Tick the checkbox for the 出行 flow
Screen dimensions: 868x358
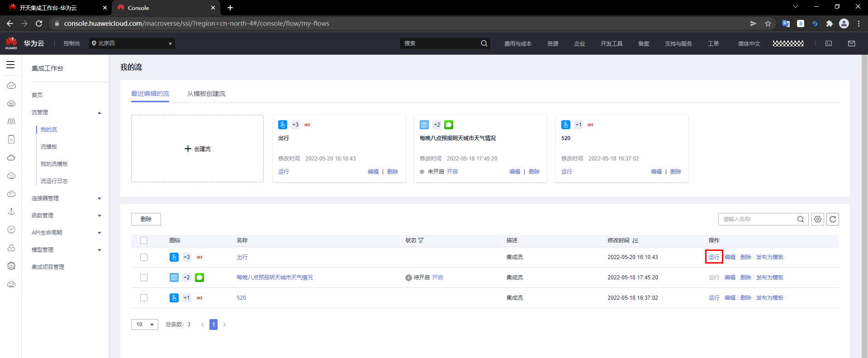[144, 257]
